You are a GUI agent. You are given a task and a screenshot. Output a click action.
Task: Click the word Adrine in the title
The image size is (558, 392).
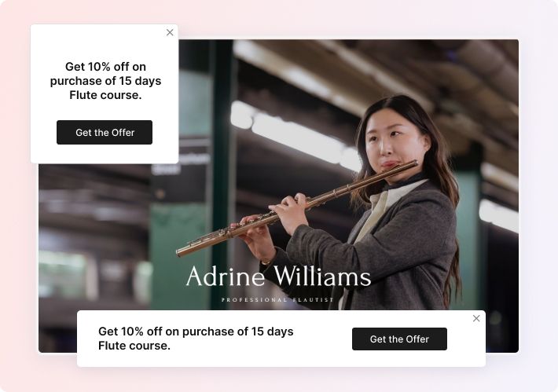tap(226, 276)
